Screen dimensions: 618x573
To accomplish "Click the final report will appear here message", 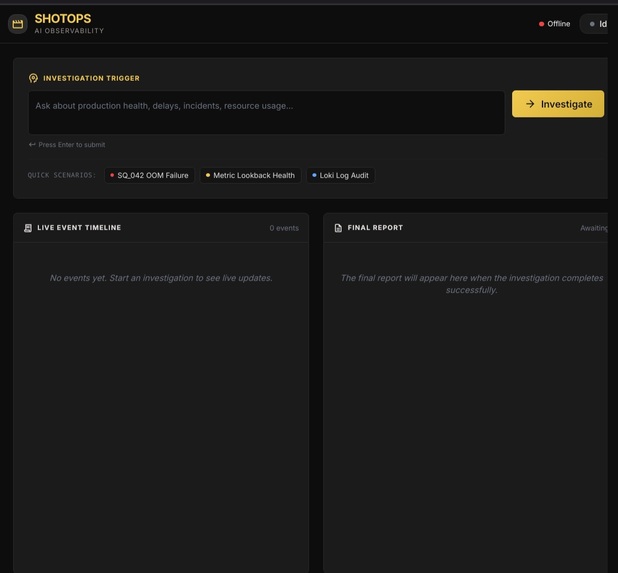I will (472, 284).
